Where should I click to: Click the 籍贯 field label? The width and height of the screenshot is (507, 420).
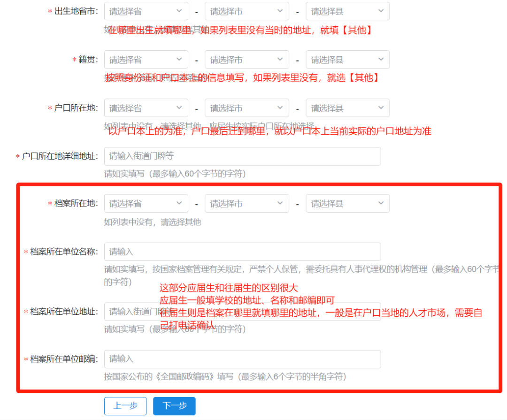[88, 60]
